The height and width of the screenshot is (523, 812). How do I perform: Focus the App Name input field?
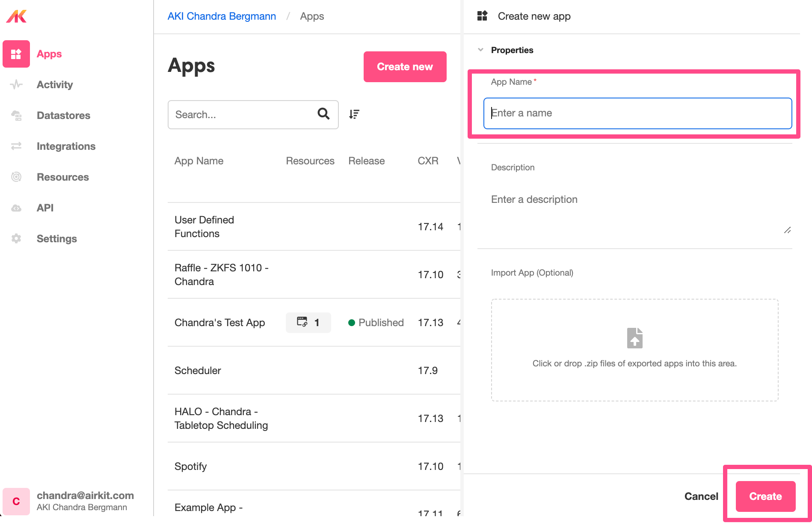click(x=637, y=113)
